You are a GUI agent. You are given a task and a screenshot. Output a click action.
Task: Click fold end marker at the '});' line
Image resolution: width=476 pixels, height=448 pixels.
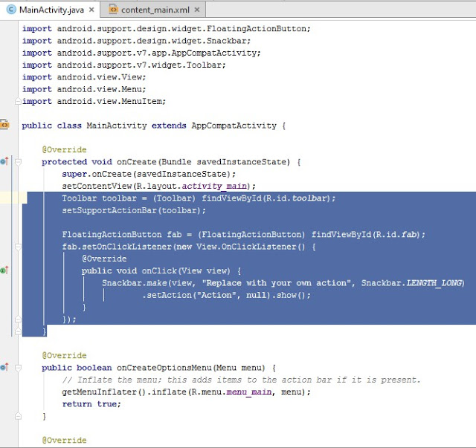(18, 319)
